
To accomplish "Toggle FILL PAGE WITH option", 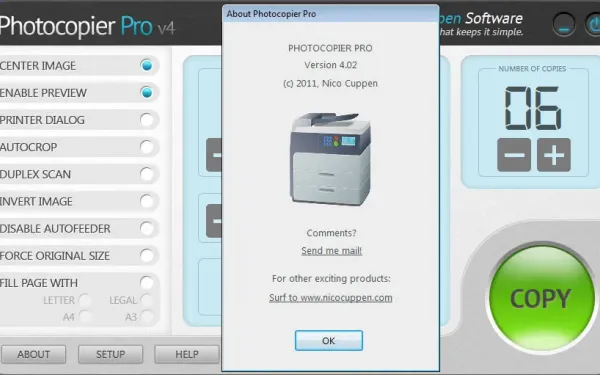I will 147,283.
